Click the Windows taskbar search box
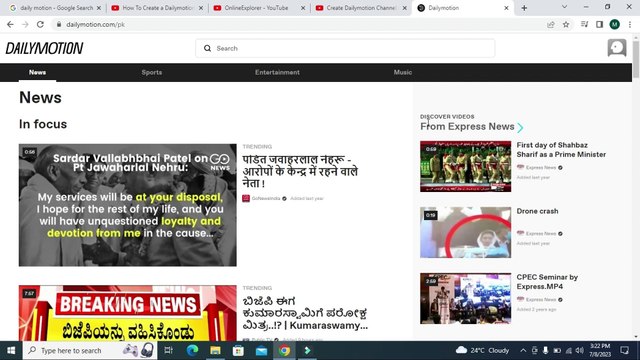The image size is (640, 360). tap(90, 351)
